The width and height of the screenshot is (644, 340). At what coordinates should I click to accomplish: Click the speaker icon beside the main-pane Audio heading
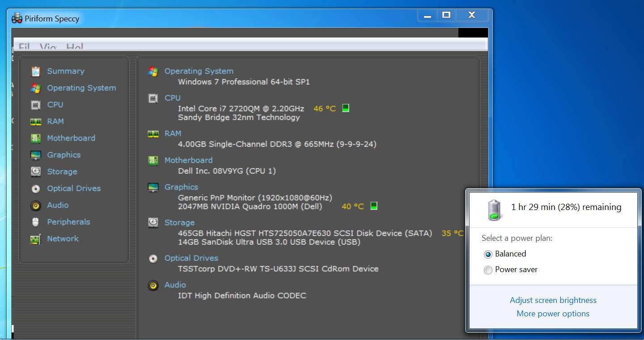point(153,285)
